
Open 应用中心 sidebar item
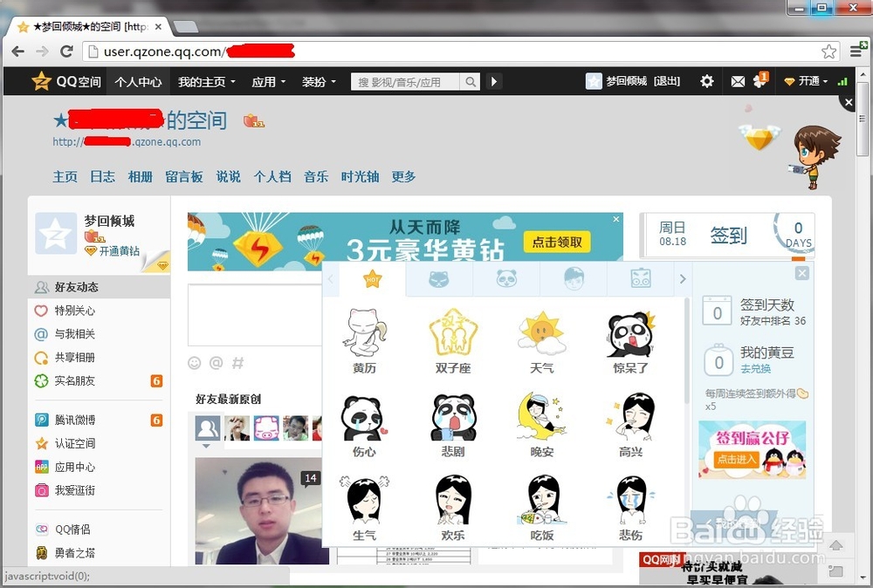74,468
